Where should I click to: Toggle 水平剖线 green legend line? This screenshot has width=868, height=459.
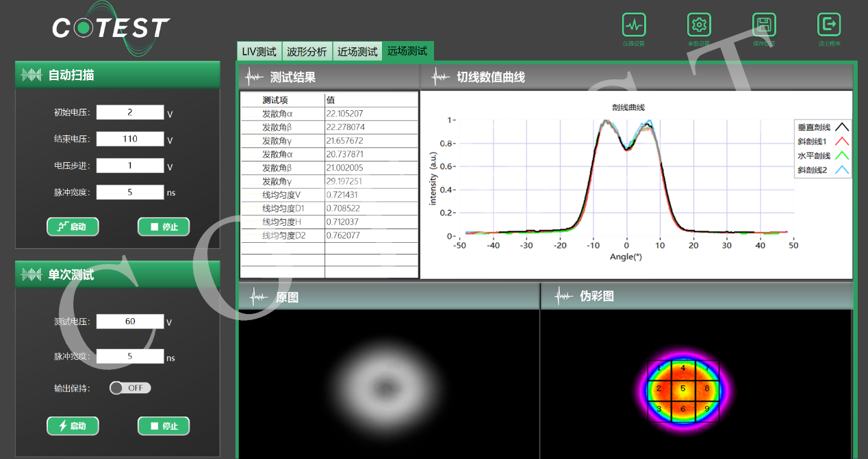click(842, 156)
